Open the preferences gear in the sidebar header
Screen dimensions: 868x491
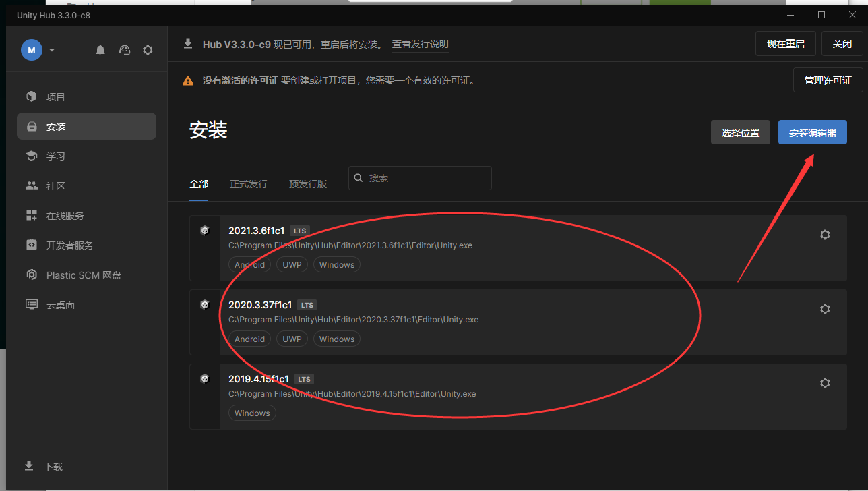point(148,50)
